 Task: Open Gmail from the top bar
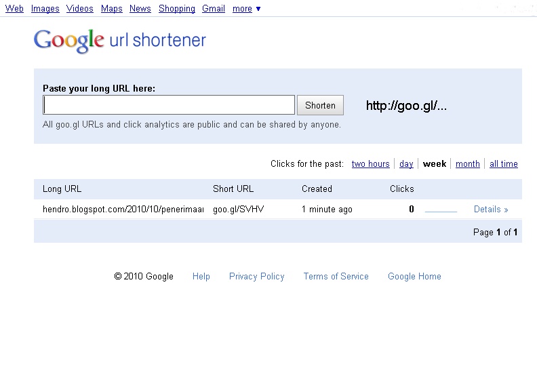pos(214,9)
